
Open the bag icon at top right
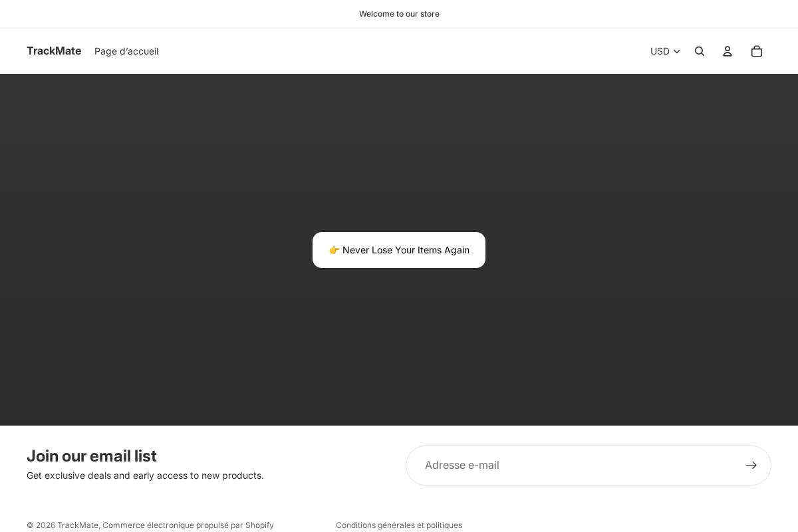pos(757,51)
